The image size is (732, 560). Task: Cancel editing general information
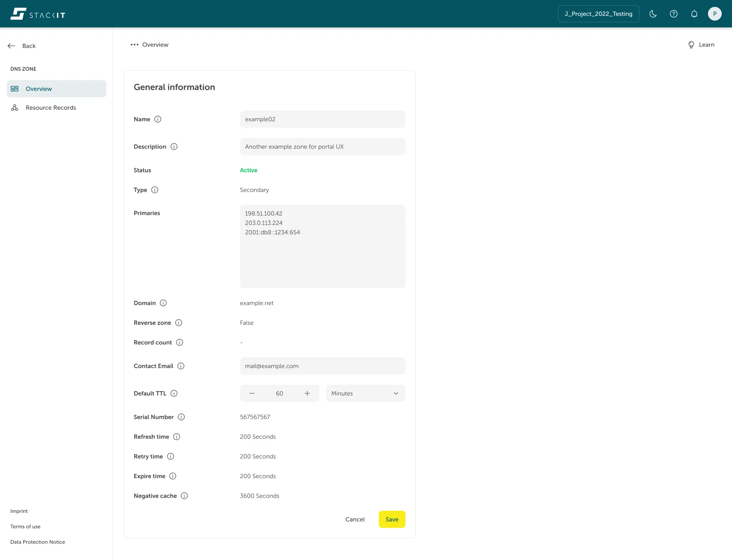(x=354, y=519)
